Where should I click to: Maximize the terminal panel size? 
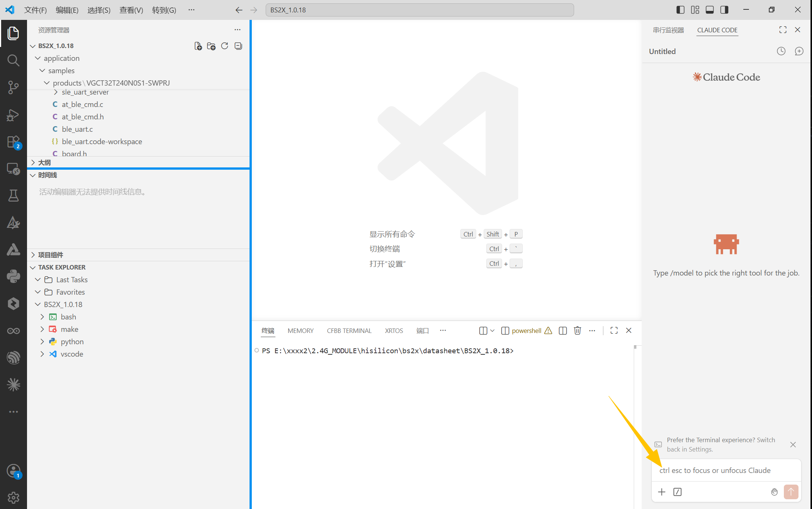click(x=614, y=330)
